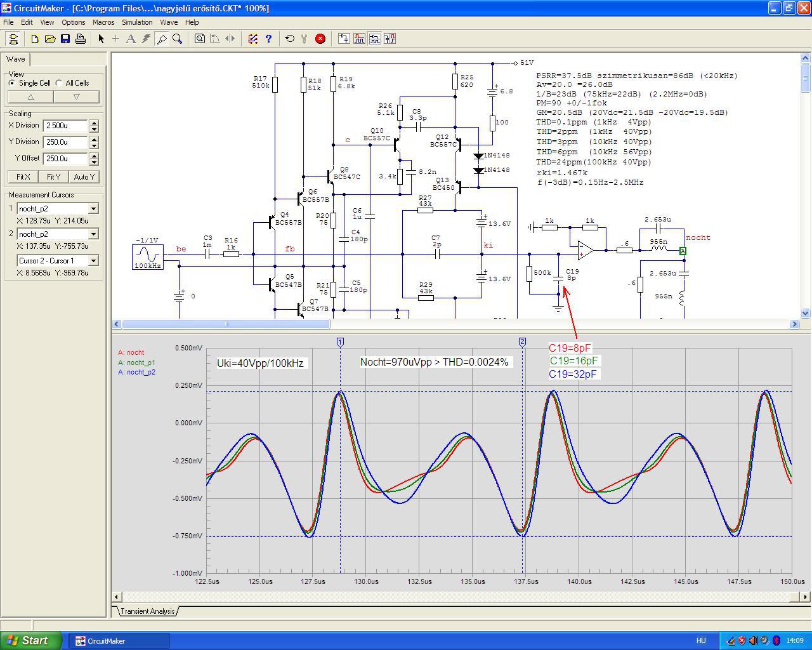The image size is (812, 650).
Task: Toggle the help question mark tool
Action: point(268,39)
